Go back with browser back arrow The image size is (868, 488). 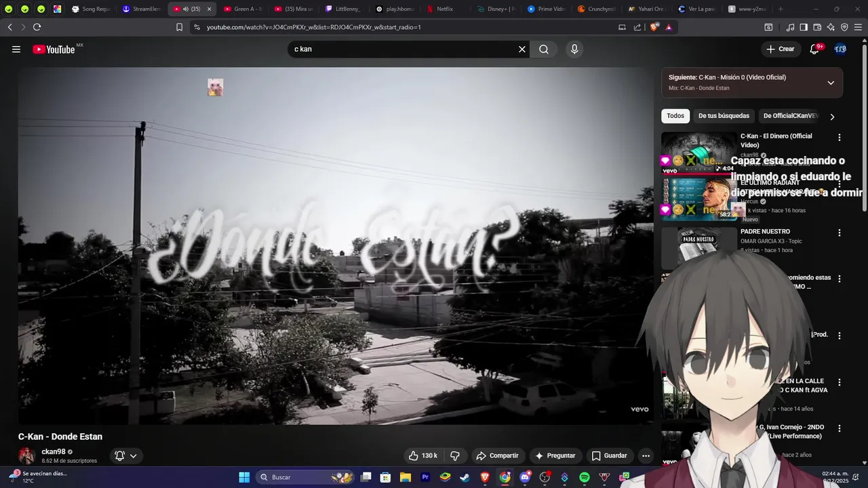9,27
